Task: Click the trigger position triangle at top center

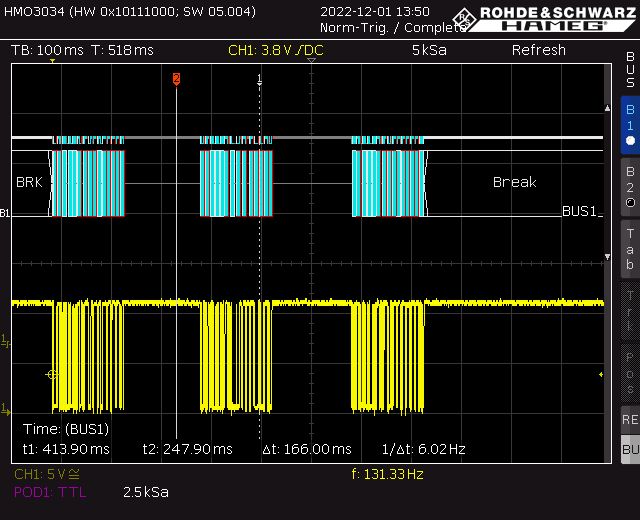Action: pos(311,60)
